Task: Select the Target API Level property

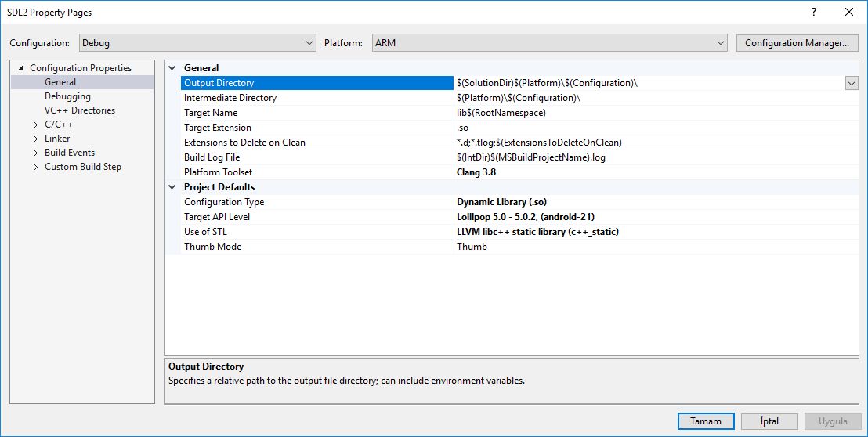Action: pyautogui.click(x=217, y=217)
